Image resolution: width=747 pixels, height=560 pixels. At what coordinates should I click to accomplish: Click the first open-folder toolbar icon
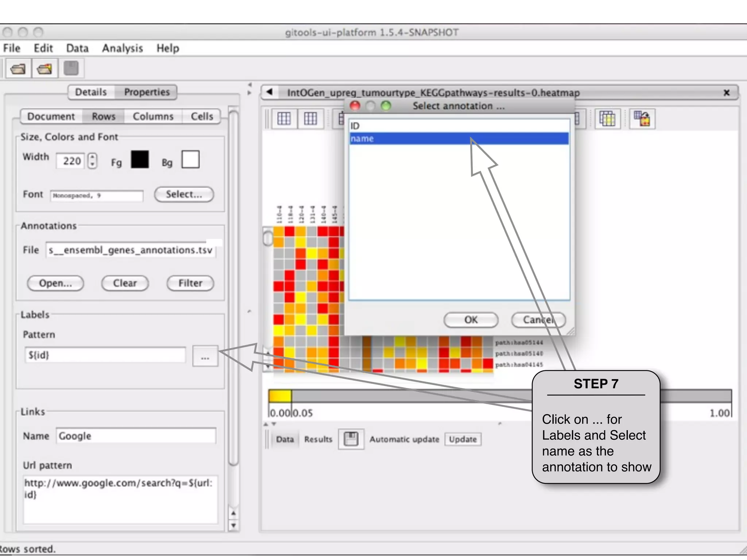click(x=18, y=69)
